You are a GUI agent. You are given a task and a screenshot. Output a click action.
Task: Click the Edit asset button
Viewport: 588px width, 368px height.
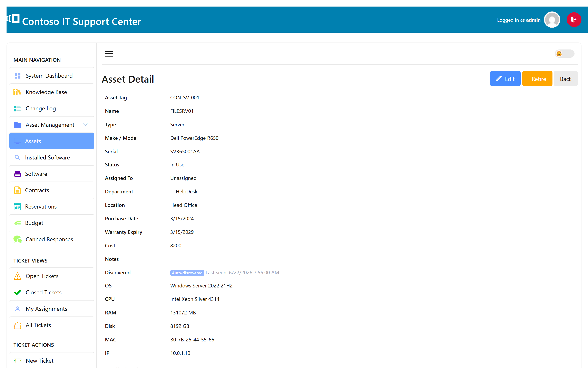click(x=505, y=79)
